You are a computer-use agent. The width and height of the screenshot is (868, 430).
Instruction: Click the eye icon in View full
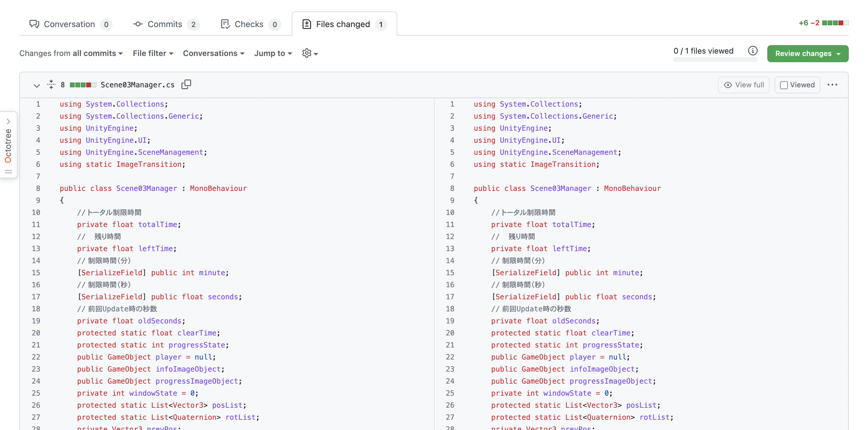(728, 85)
